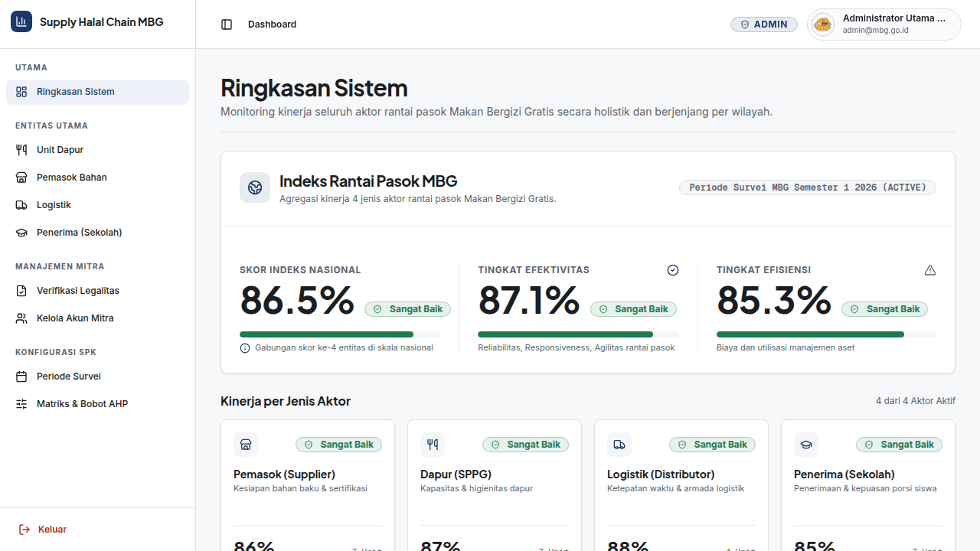
Task: Click the Periode Survei MBG Semester badge
Action: pos(808,187)
